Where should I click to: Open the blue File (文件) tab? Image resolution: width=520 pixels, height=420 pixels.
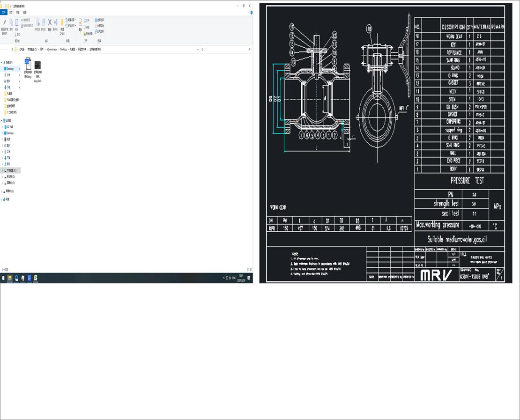point(4,12)
